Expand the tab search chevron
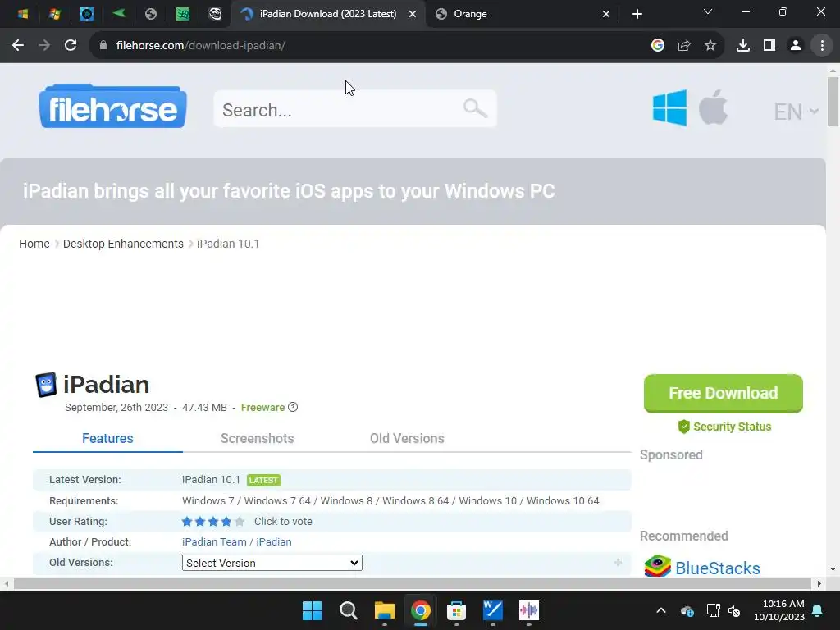 coord(708,11)
